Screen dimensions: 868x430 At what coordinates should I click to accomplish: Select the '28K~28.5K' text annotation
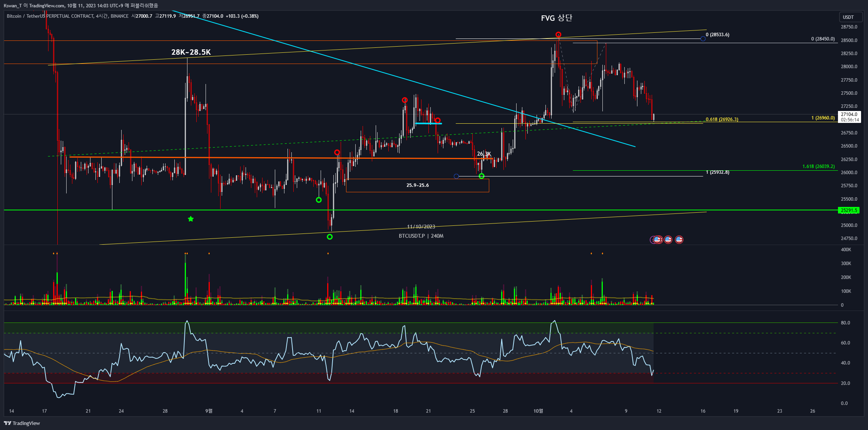(x=191, y=52)
